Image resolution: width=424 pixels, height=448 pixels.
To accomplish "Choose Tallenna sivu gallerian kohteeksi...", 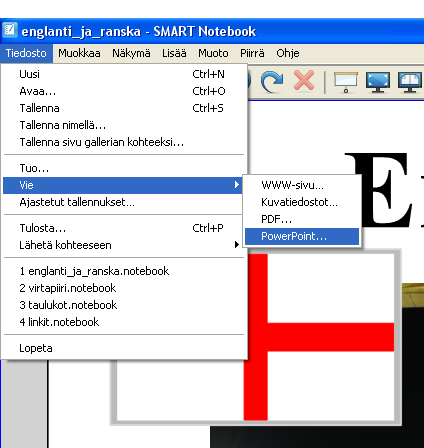I will (123, 142).
